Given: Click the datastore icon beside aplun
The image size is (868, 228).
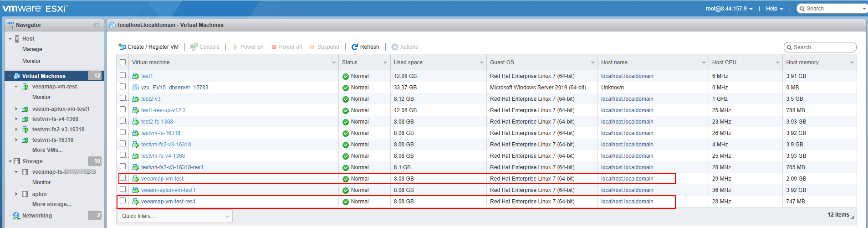Looking at the screenshot, I should click(x=26, y=194).
